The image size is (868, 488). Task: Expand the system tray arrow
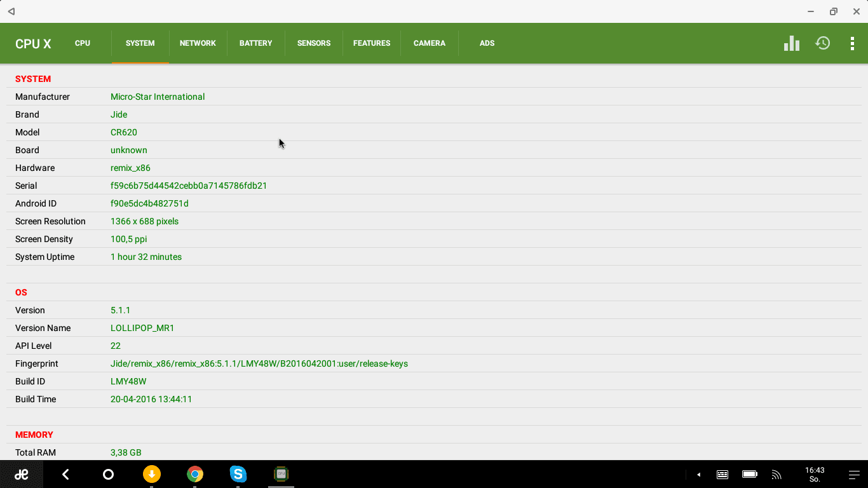click(x=698, y=475)
